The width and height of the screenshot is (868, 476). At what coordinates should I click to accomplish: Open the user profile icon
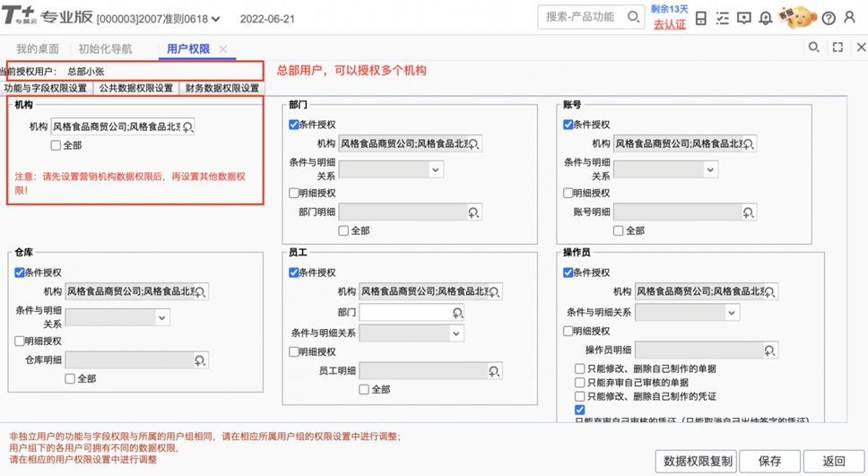point(850,18)
